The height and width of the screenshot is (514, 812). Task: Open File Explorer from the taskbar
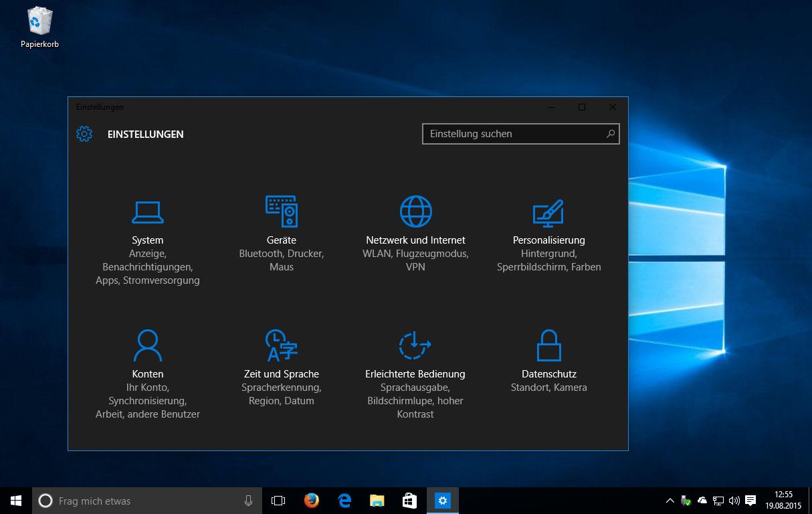(377, 501)
